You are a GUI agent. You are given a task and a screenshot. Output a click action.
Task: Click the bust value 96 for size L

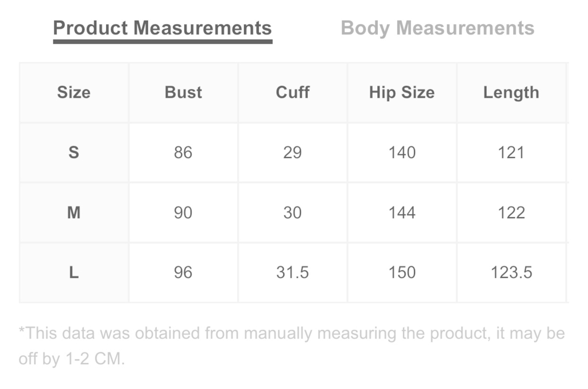click(x=183, y=272)
